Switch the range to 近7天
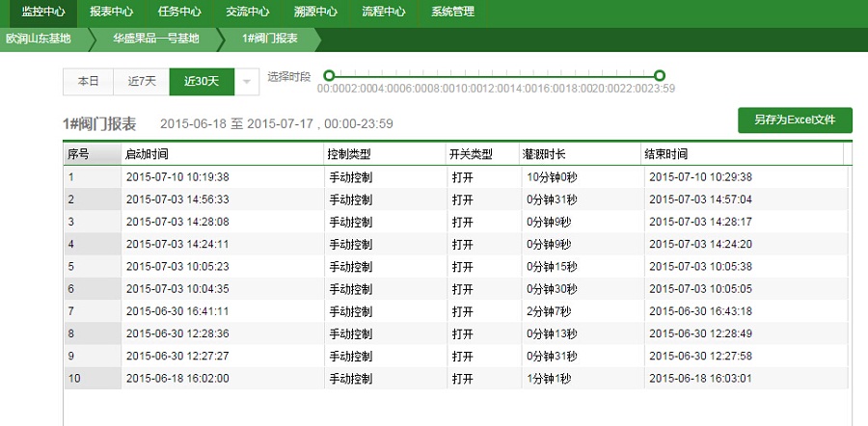Screen dimensions: 868x426 (142, 82)
